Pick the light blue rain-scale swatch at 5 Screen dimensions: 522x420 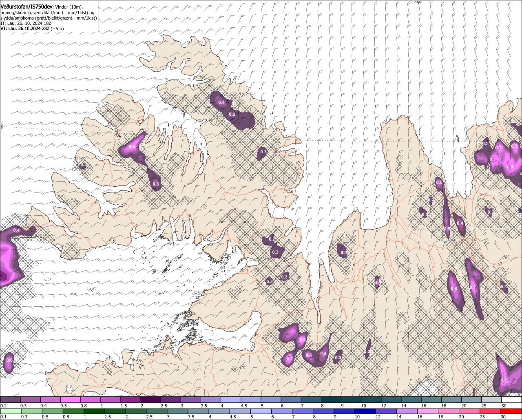261,411
